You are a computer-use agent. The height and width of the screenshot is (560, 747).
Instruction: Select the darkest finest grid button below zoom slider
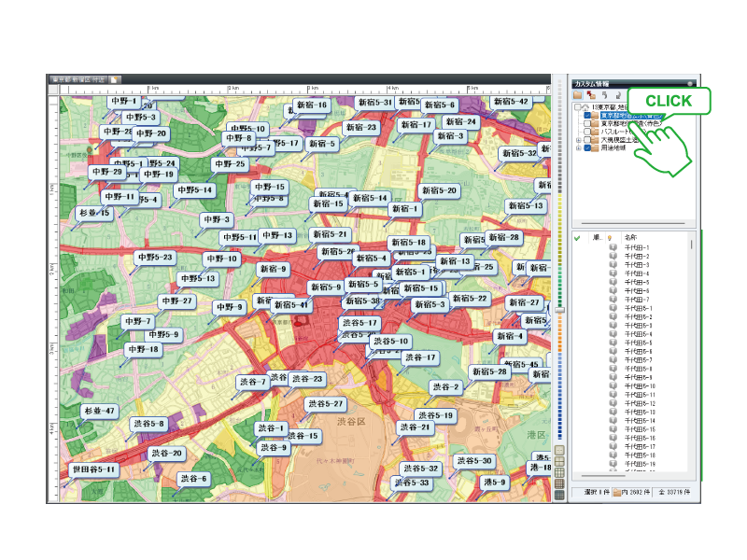tap(559, 496)
